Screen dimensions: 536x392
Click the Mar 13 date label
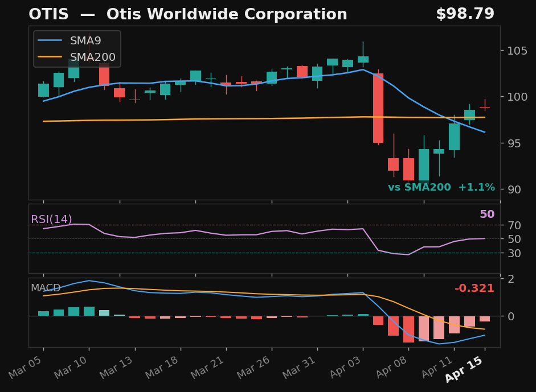117,368
